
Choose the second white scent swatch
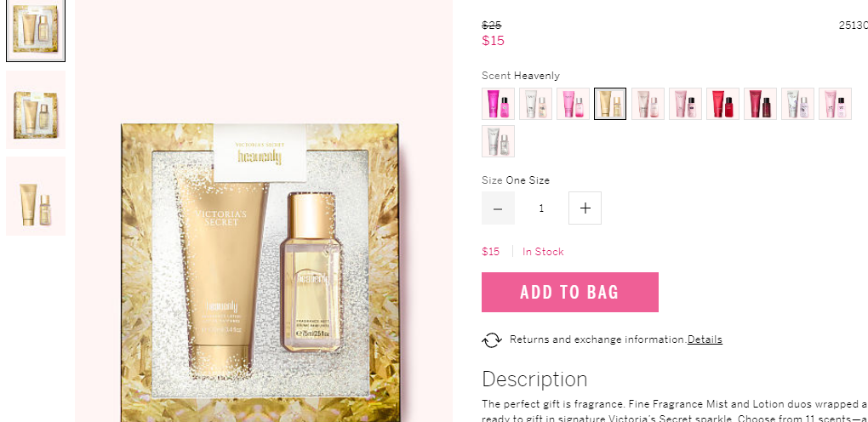point(535,104)
